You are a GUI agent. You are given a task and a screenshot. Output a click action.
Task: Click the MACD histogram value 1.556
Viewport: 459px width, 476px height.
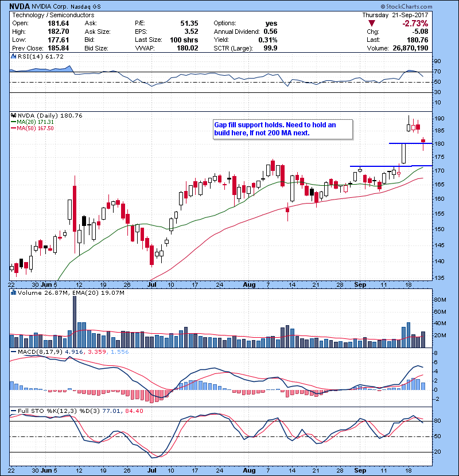(x=120, y=352)
